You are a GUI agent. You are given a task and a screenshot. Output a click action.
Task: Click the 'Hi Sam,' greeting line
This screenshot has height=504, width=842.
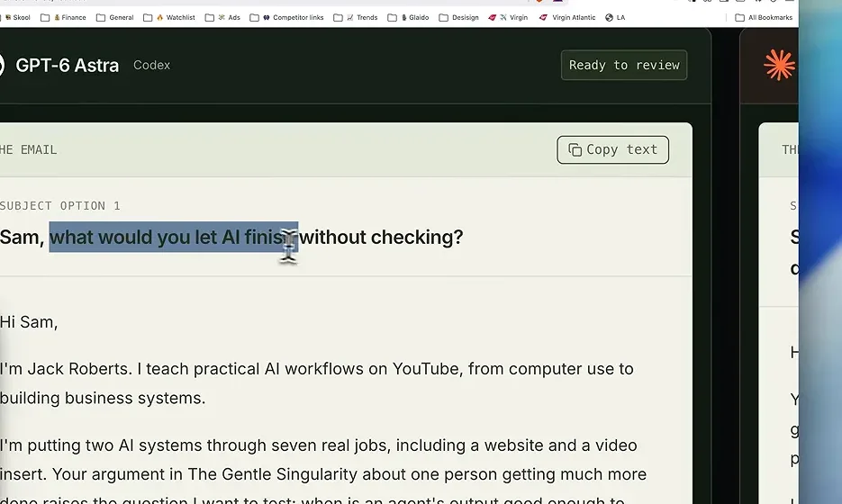click(29, 322)
